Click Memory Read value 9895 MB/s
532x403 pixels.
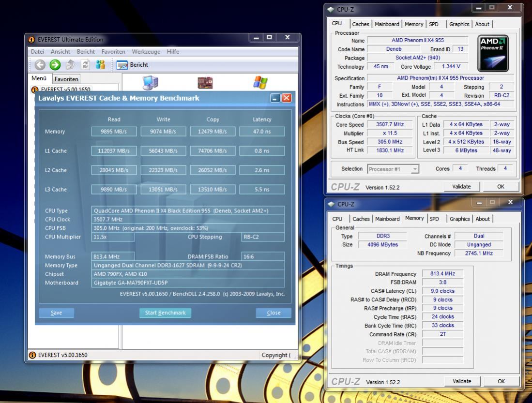[114, 132]
